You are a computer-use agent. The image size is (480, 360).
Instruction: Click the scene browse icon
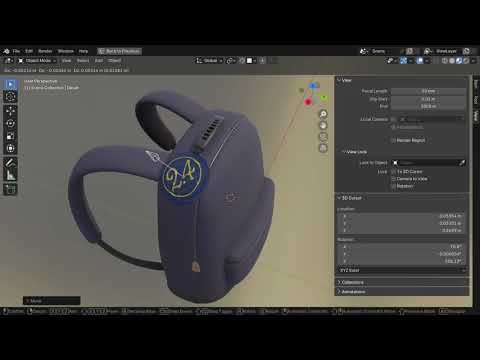point(364,51)
